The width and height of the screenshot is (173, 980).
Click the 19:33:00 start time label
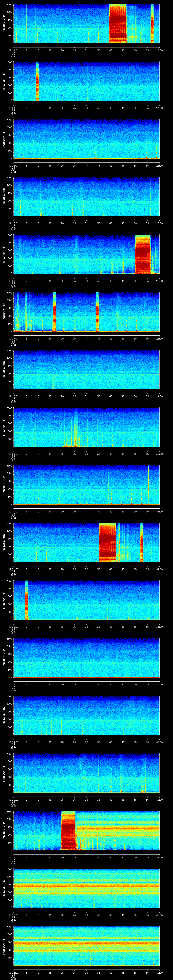[x=13, y=684]
